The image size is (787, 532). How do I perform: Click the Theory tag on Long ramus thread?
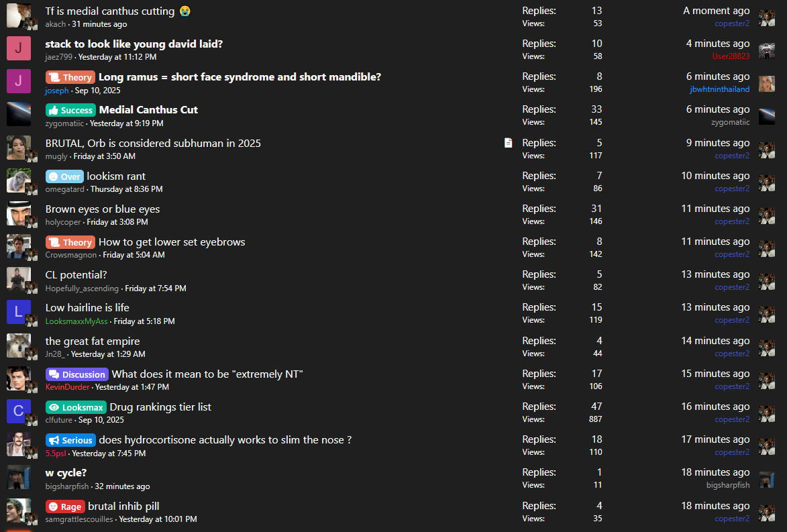pos(70,77)
